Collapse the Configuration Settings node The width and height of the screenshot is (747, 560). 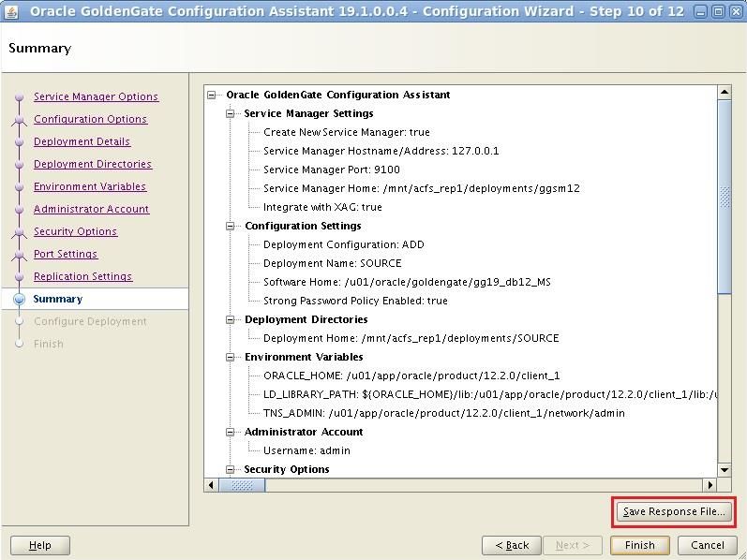(x=231, y=227)
